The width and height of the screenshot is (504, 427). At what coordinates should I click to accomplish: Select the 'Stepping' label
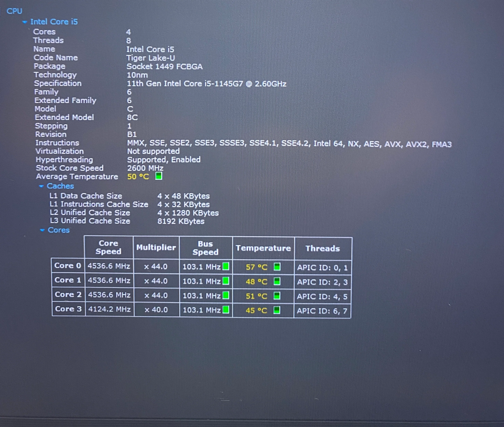coord(51,126)
